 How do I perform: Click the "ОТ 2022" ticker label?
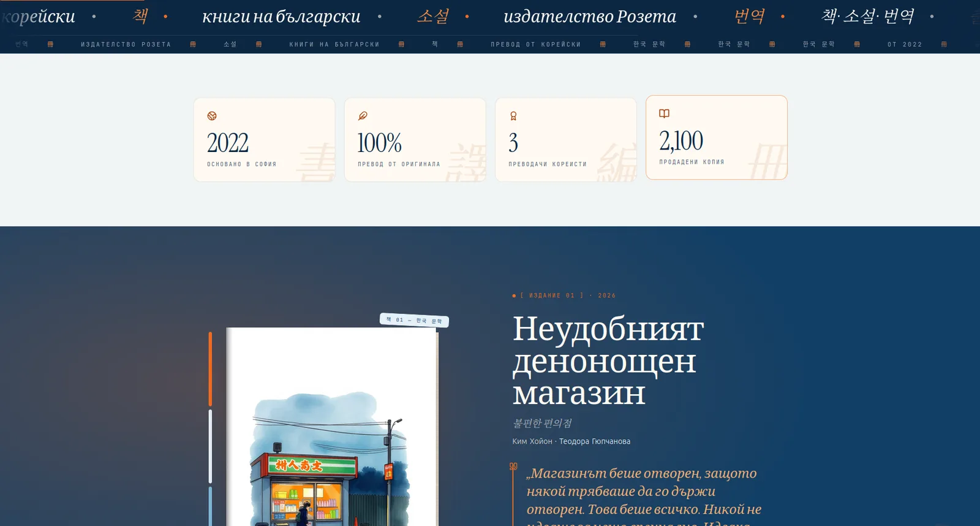tap(905, 45)
